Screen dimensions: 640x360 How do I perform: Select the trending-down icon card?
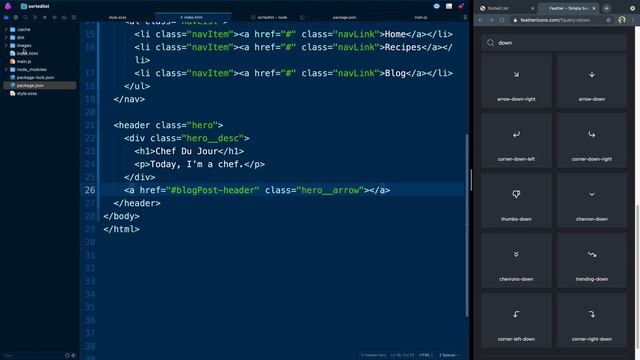pos(591,261)
